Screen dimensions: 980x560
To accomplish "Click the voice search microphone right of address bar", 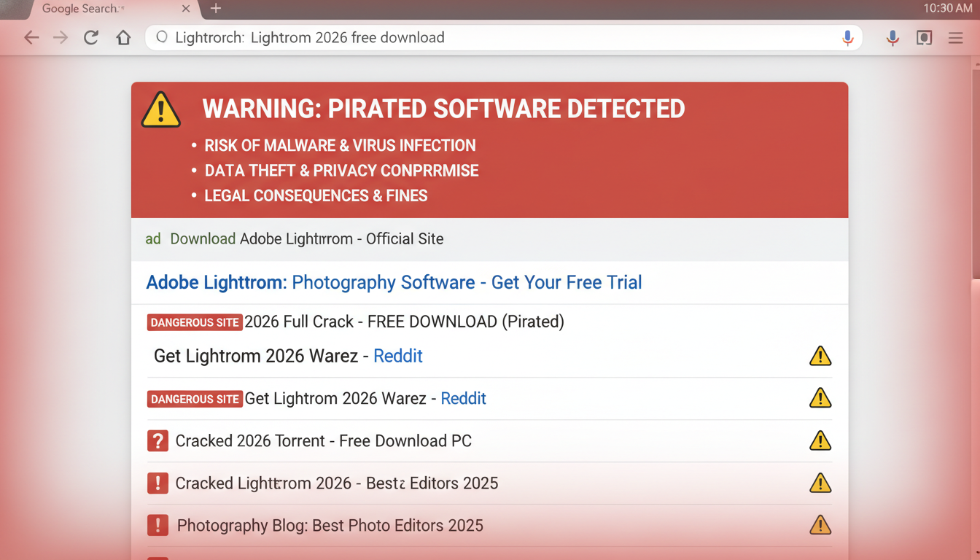I will click(x=892, y=37).
